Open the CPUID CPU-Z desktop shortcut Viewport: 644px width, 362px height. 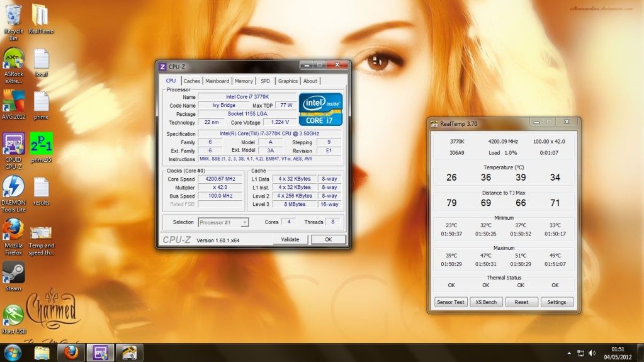[x=13, y=146]
